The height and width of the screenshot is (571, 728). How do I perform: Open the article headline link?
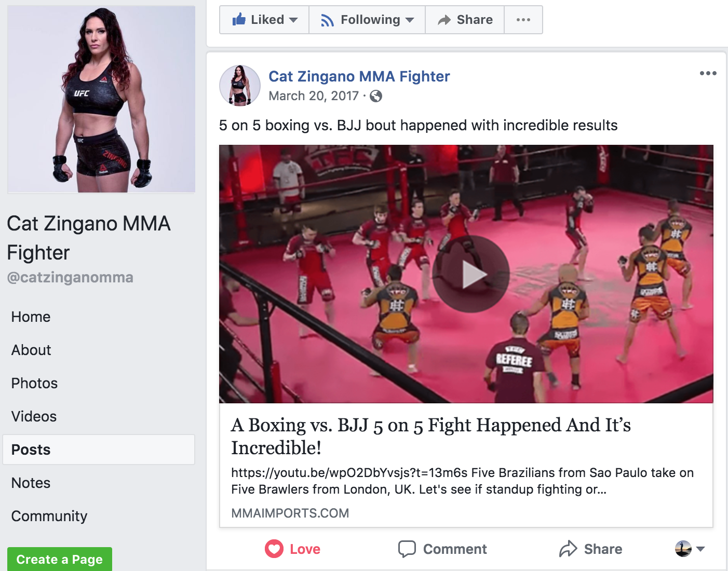coord(430,436)
